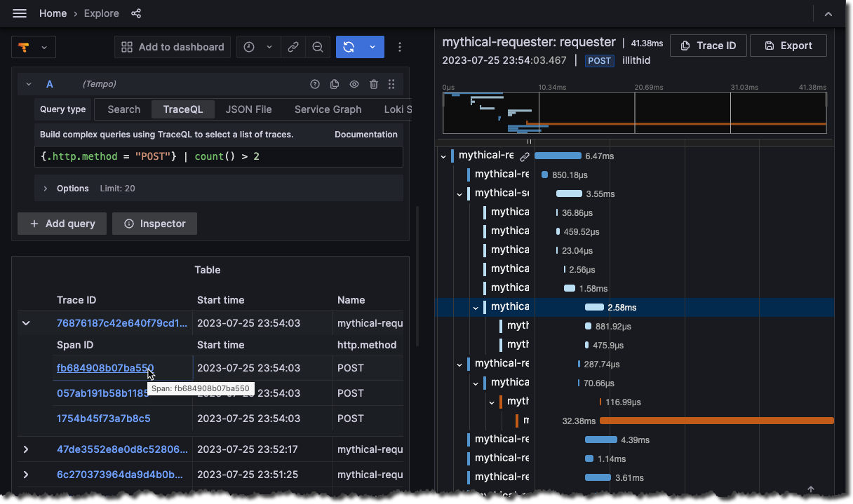The image size is (853, 504).
Task: Click the Export button
Action: coord(788,45)
